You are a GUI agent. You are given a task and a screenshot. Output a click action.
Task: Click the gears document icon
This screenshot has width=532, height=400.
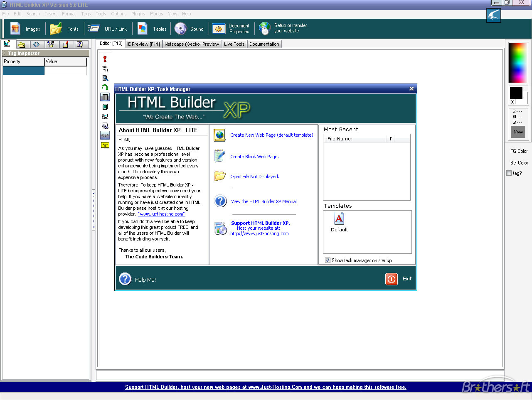point(105,126)
